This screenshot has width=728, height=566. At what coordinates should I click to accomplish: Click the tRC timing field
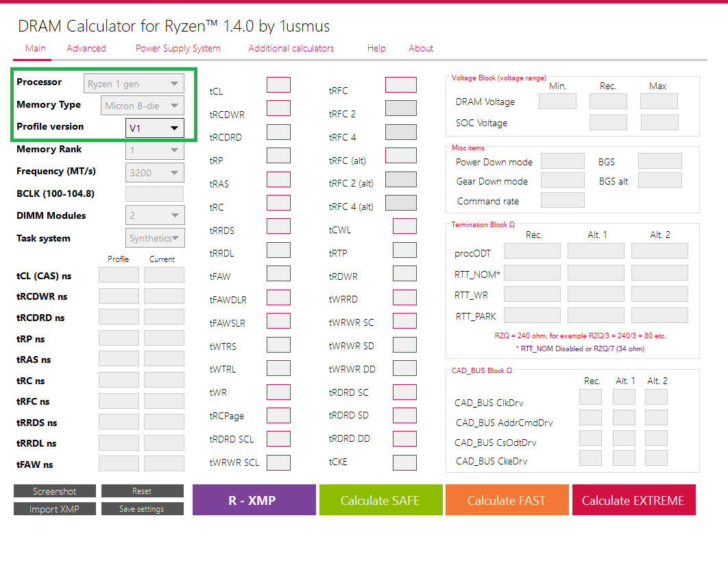pyautogui.click(x=278, y=202)
